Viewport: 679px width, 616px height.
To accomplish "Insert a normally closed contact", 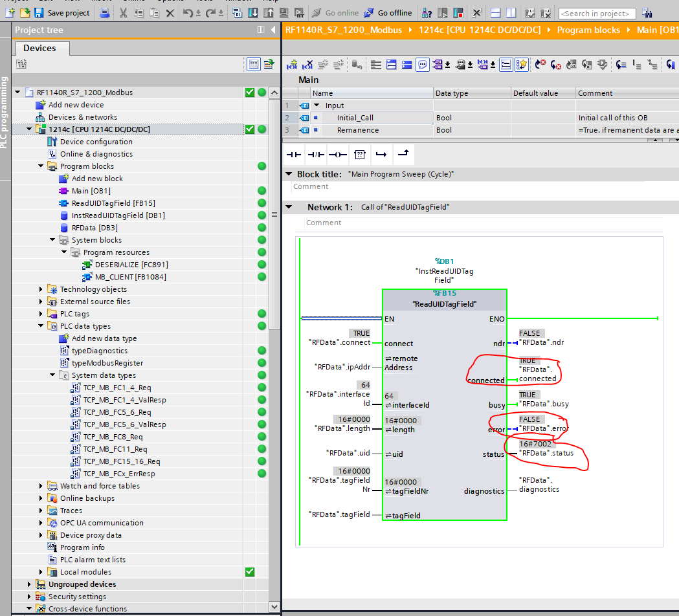I will (x=316, y=155).
